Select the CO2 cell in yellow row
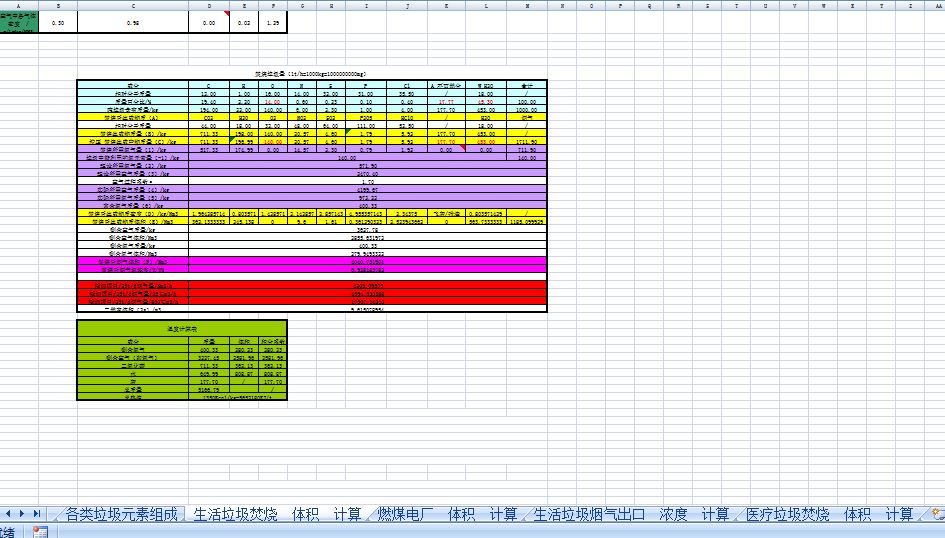The image size is (945, 538). 209,117
